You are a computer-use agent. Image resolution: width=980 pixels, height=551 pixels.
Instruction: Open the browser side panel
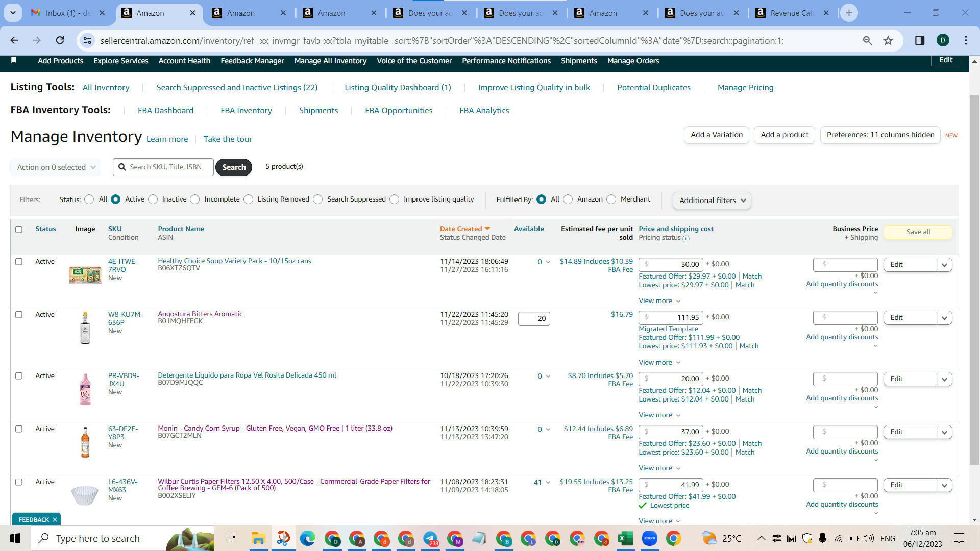tap(920, 40)
